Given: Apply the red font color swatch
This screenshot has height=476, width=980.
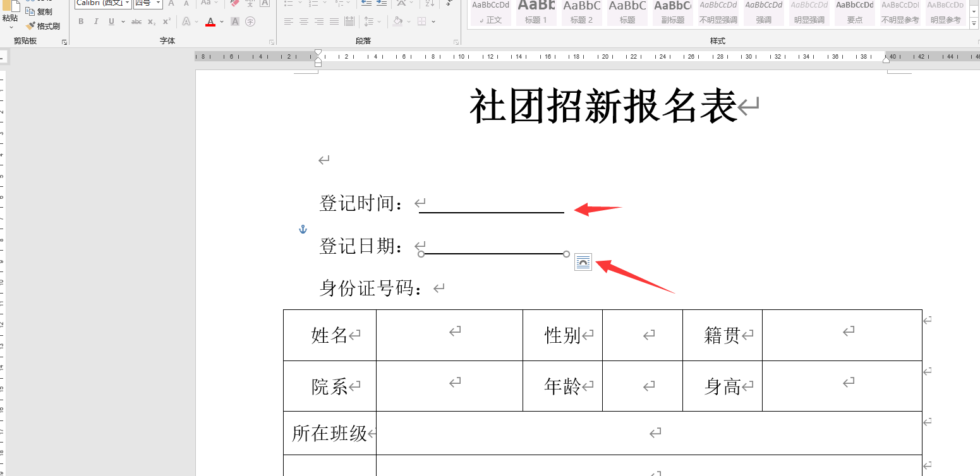Looking at the screenshot, I should point(211,21).
